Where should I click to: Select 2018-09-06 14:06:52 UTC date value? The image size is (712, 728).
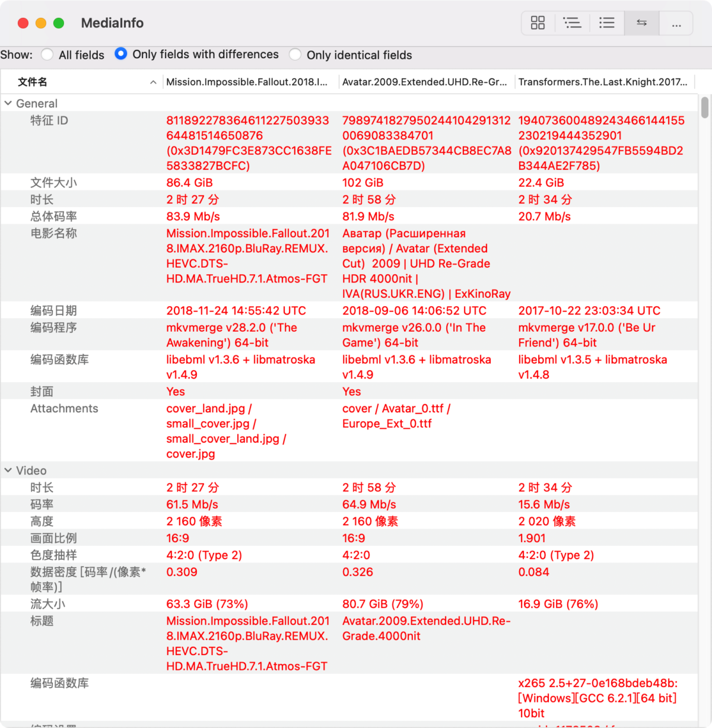pos(414,311)
